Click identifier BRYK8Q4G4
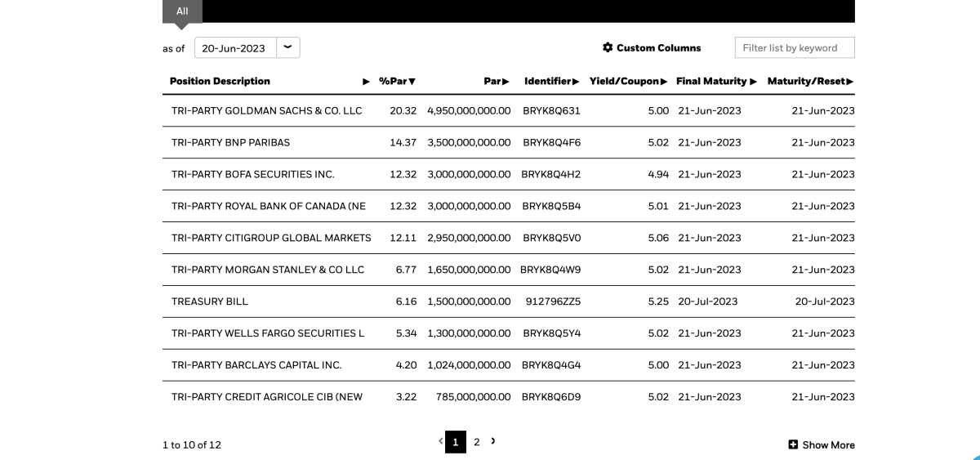The width and height of the screenshot is (980, 460). [551, 365]
